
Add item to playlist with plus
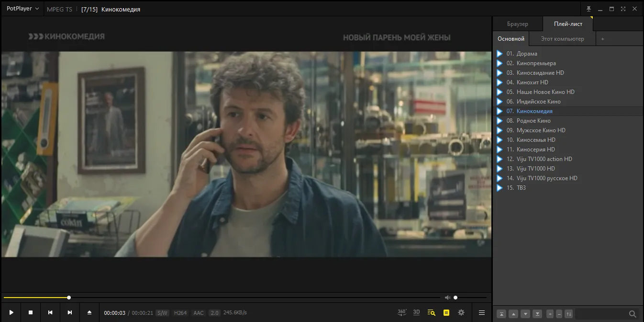550,314
